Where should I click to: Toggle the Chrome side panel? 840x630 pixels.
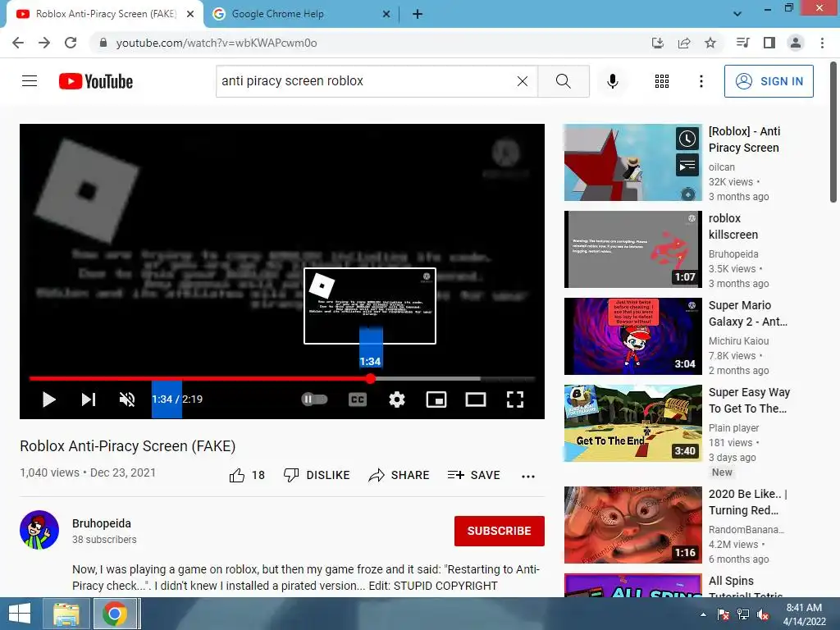[x=769, y=43]
